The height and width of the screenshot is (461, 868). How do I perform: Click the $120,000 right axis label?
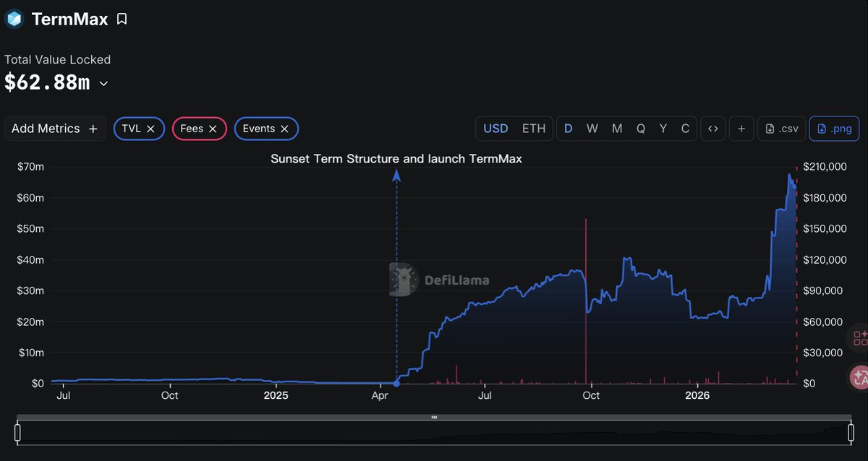click(825, 259)
